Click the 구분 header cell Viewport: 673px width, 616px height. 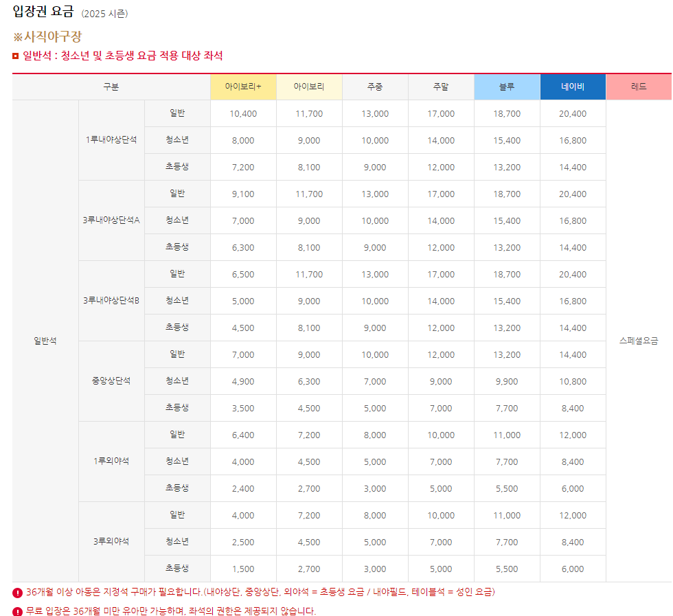[111, 87]
